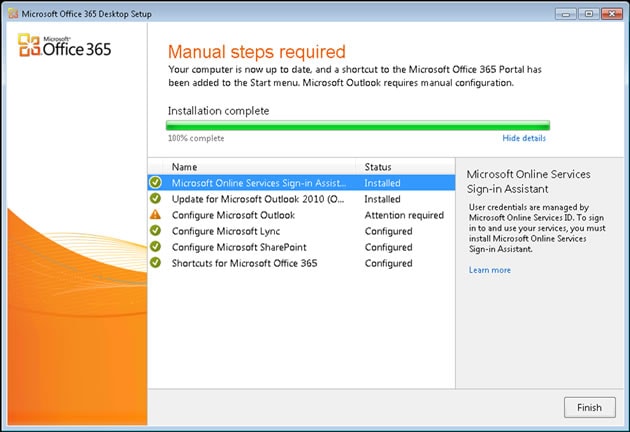Click the Configured status for Lync

click(x=389, y=231)
